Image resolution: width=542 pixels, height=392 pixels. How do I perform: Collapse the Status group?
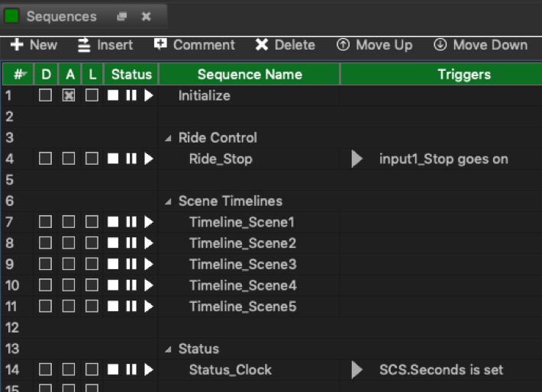pyautogui.click(x=169, y=349)
